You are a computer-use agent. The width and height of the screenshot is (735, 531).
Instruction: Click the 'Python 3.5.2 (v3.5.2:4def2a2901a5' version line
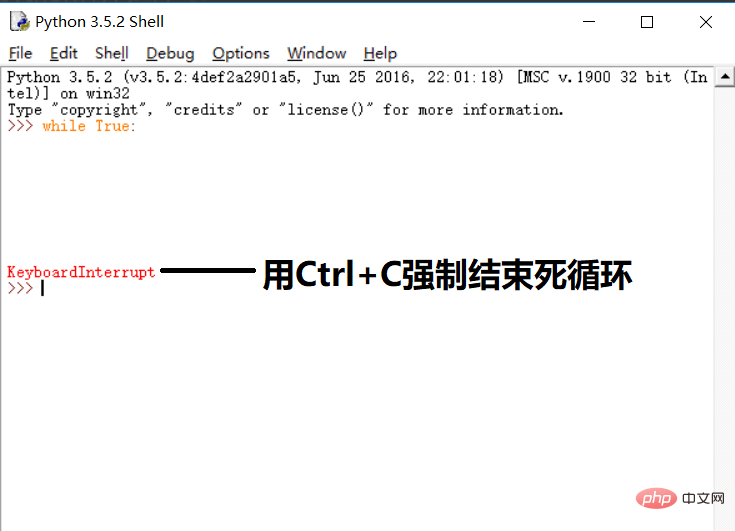point(357,77)
